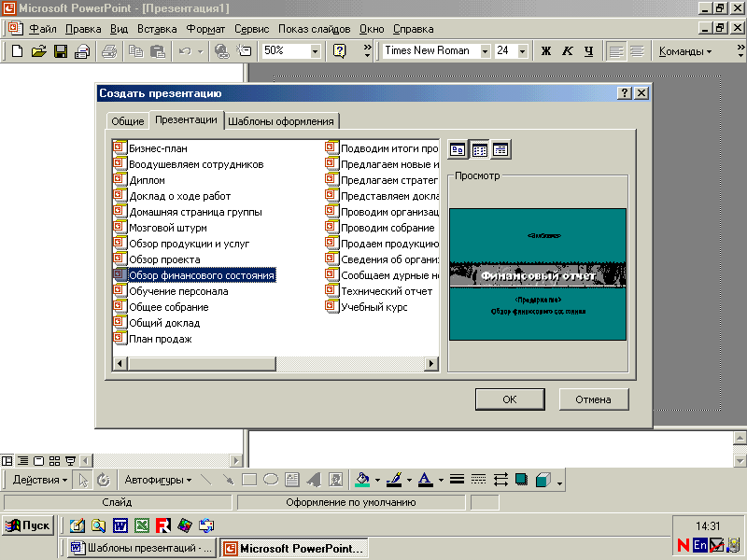Image resolution: width=747 pixels, height=560 pixels.
Task: Open the Показ слайдов menu
Action: pyautogui.click(x=314, y=29)
